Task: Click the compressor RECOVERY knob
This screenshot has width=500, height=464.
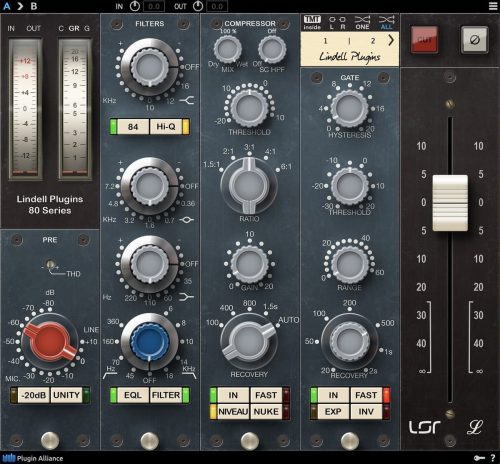Action: [x=249, y=342]
